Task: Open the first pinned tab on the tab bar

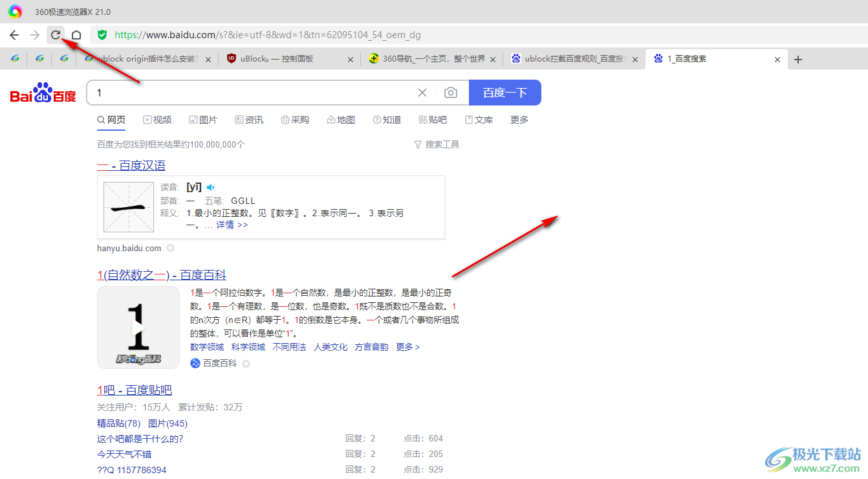Action: 14,59
